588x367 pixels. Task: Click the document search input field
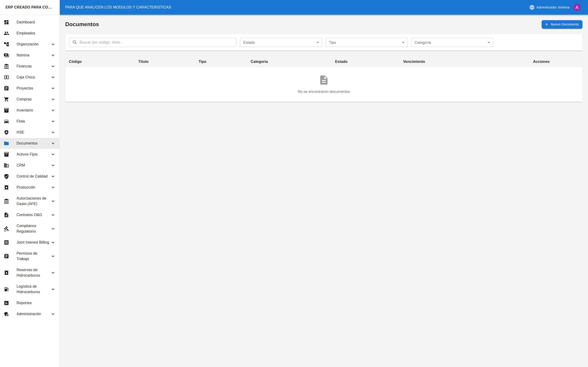pyautogui.click(x=152, y=42)
